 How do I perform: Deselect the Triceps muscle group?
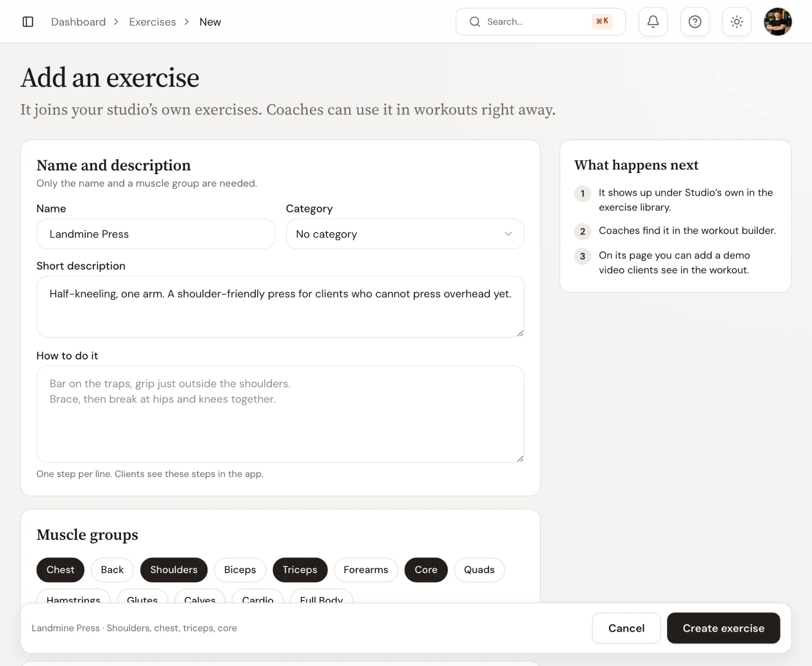point(300,570)
